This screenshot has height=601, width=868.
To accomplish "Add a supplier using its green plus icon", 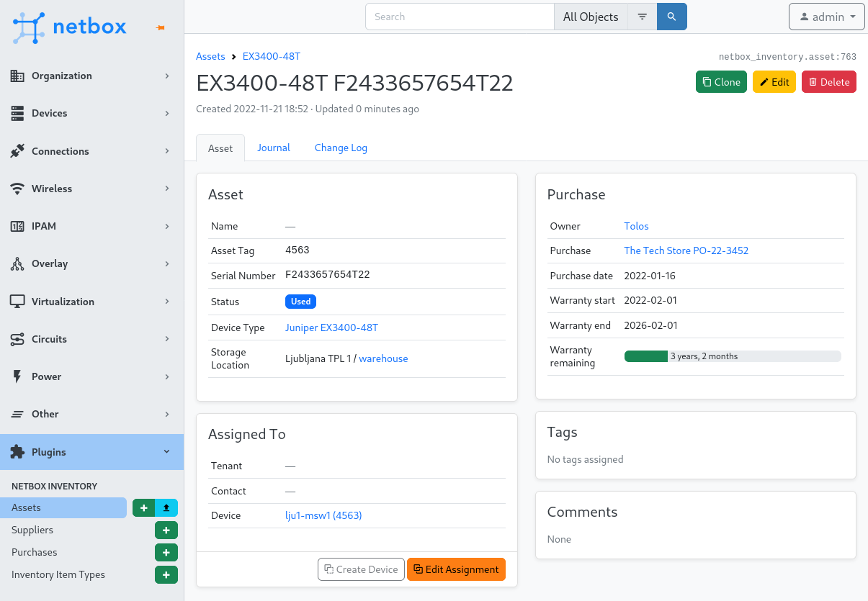I will (x=166, y=530).
